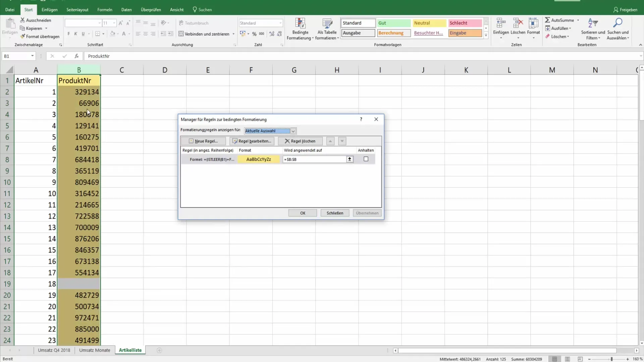Apply the Neutral cell style
This screenshot has height=362, width=644.
429,23
